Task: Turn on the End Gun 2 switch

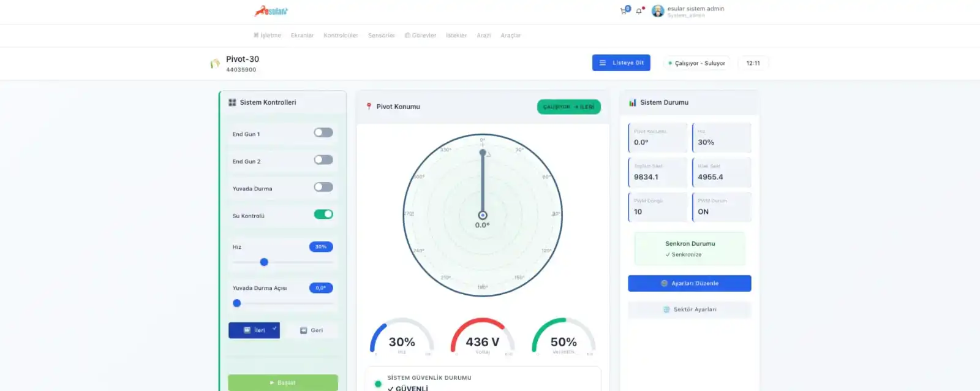Action: [x=323, y=160]
